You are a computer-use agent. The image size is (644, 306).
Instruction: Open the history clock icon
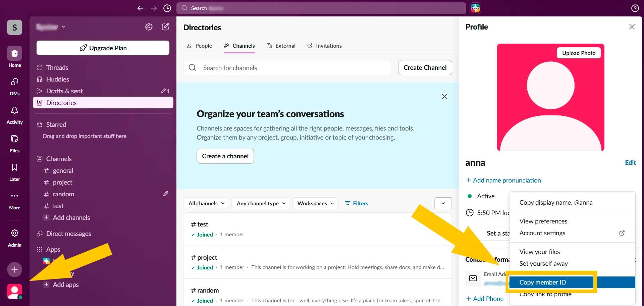click(x=167, y=8)
